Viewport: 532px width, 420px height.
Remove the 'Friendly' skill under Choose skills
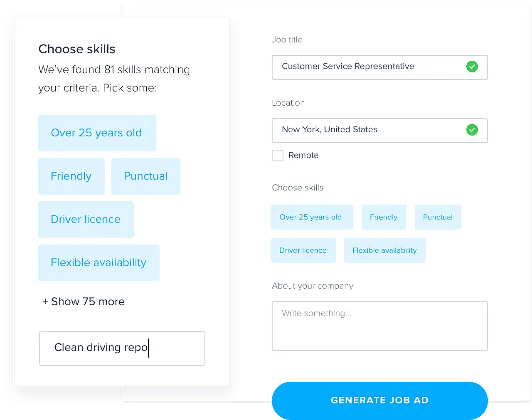(384, 217)
